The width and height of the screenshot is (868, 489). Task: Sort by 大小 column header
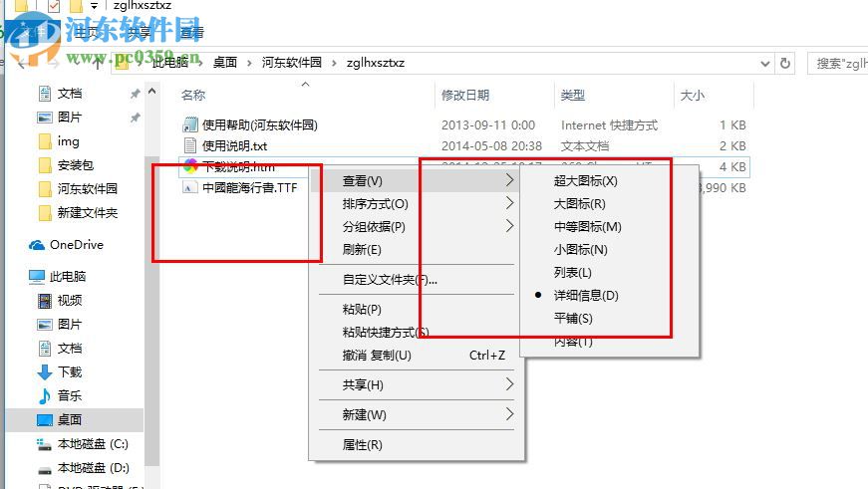[x=692, y=96]
